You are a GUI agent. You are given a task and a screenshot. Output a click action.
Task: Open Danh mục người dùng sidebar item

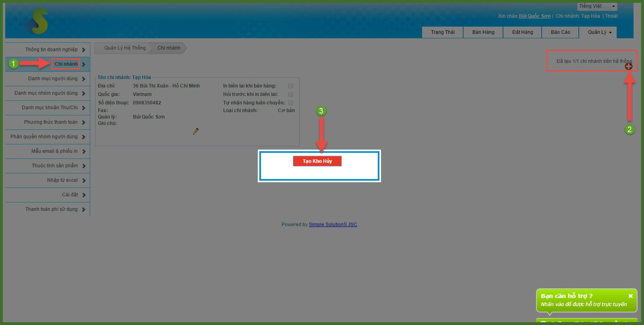(x=53, y=79)
